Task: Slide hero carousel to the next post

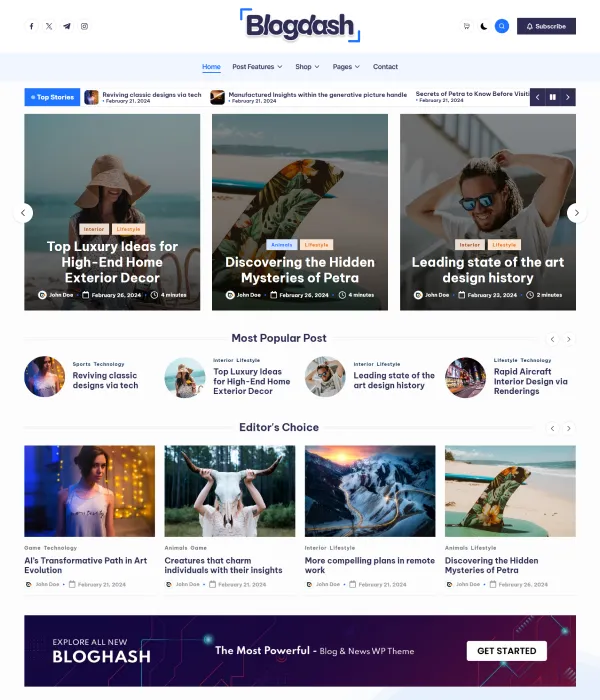Action: (576, 213)
